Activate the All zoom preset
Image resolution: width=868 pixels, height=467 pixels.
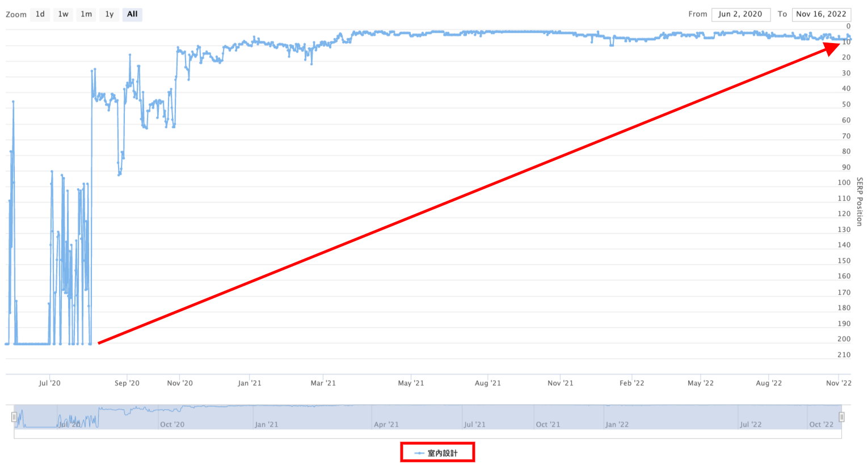(x=132, y=14)
